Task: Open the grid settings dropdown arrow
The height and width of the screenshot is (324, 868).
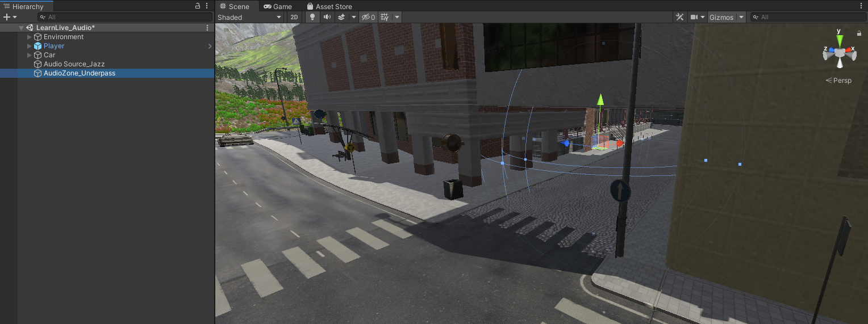Action: pyautogui.click(x=397, y=17)
